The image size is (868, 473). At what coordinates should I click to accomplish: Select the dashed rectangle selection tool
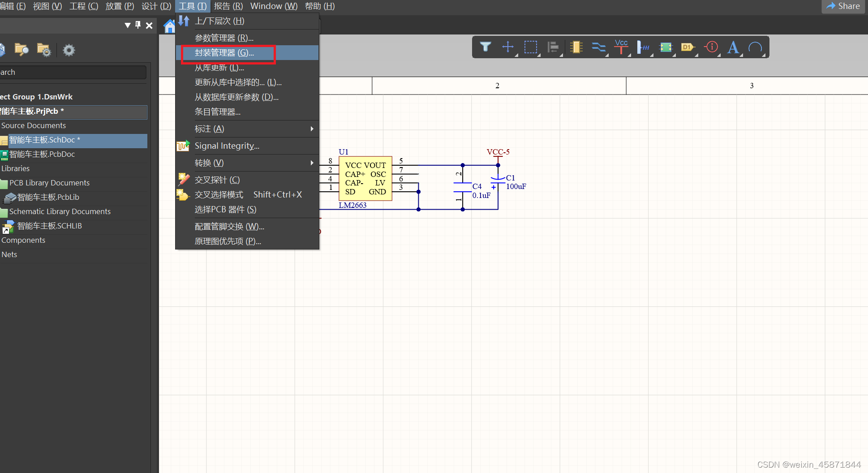tap(531, 47)
